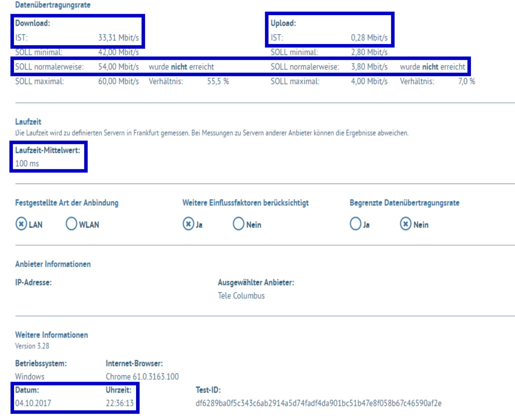Click the IP-Adresse label
This screenshot has width=515, height=420.
tap(33, 282)
